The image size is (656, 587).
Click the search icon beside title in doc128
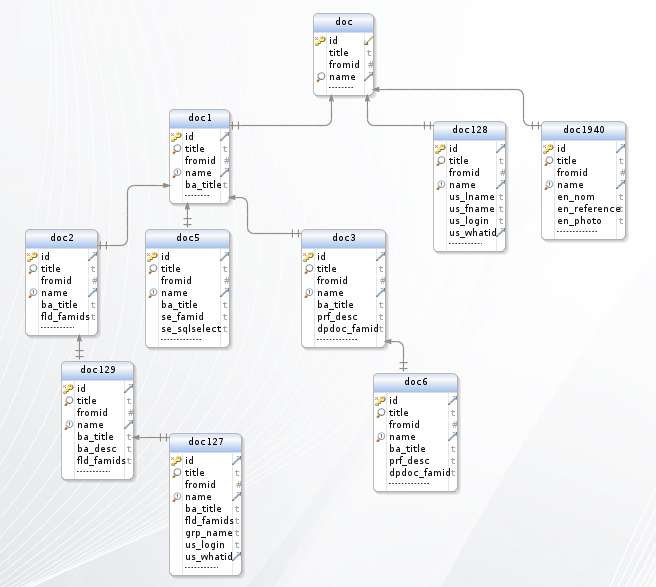click(441, 161)
